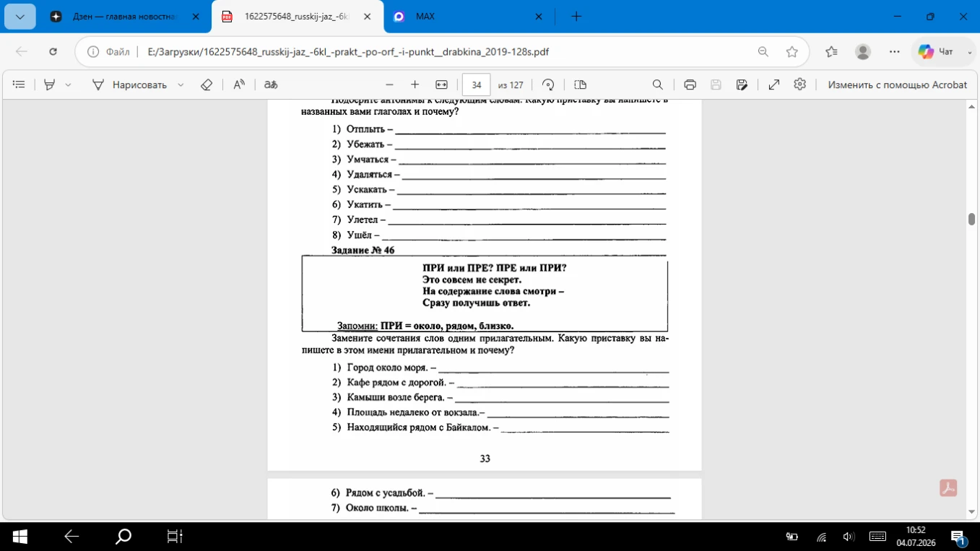Open Page view options
The height and width of the screenshot is (551, 980).
coord(580,84)
